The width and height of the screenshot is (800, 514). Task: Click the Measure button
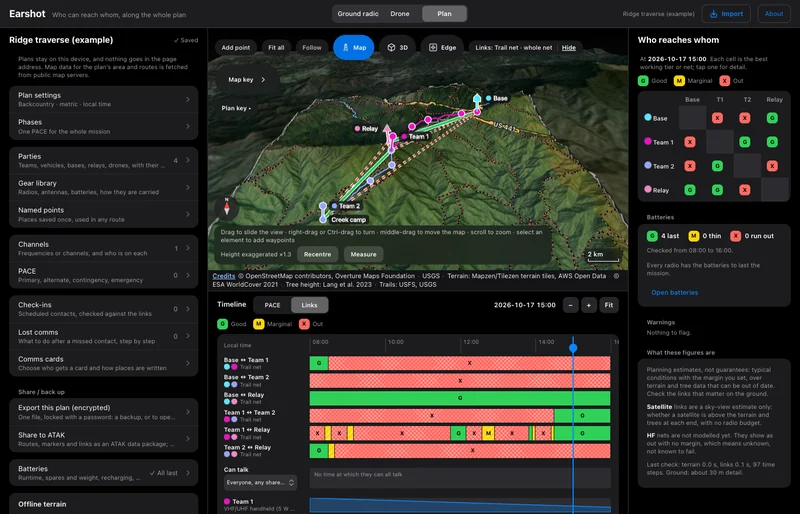(x=363, y=254)
